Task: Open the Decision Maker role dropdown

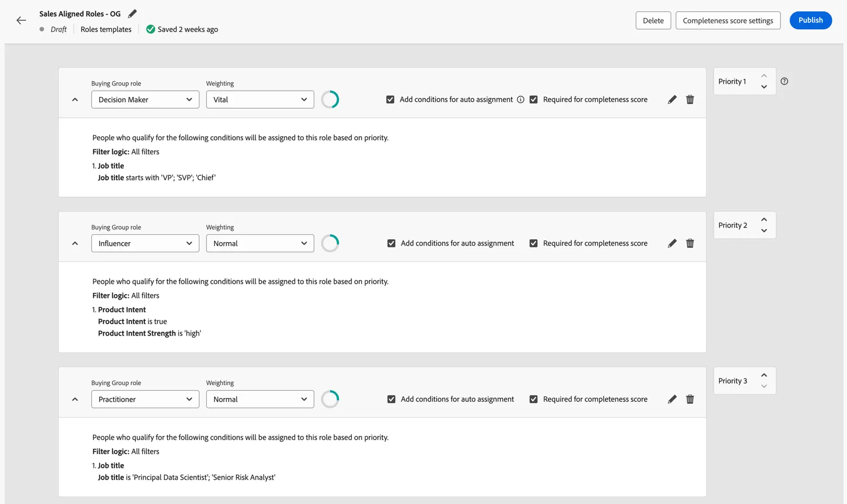Action: (x=145, y=100)
